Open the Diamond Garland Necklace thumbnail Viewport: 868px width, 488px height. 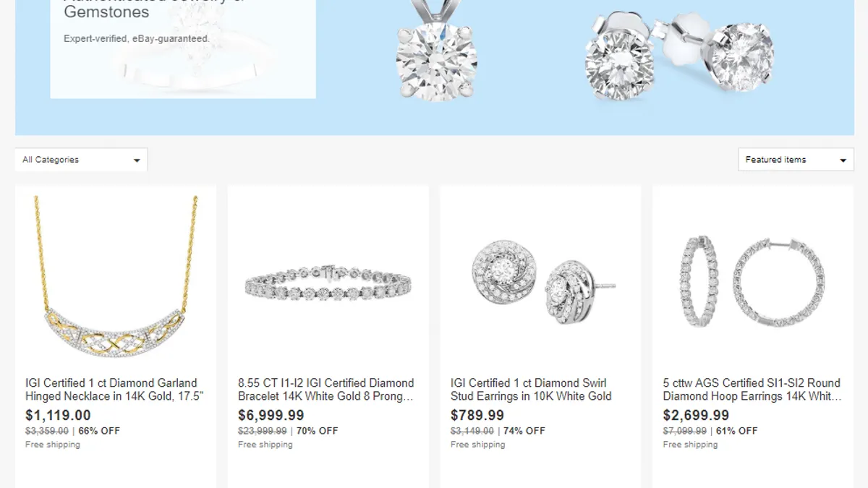(x=115, y=278)
